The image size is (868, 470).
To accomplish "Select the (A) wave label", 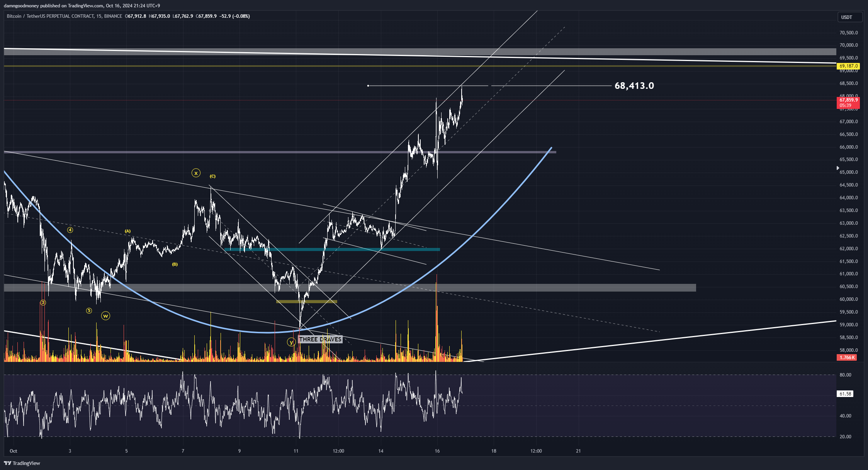I will pyautogui.click(x=127, y=231).
